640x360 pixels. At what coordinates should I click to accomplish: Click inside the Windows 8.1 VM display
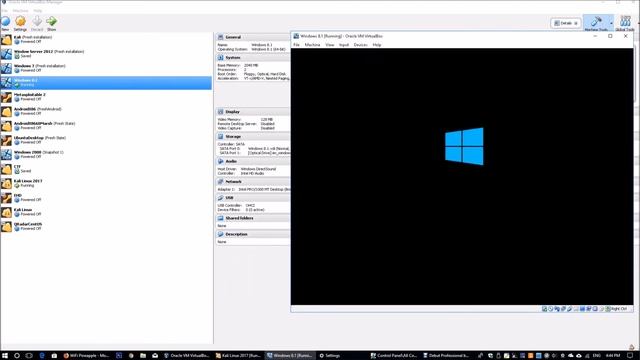pos(462,176)
